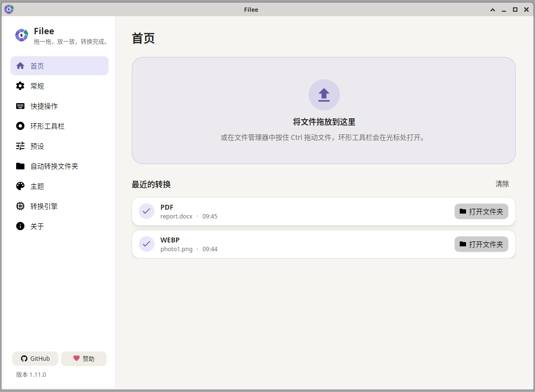Click the folder icon in report.docx's 打开文件夹 button

click(463, 211)
